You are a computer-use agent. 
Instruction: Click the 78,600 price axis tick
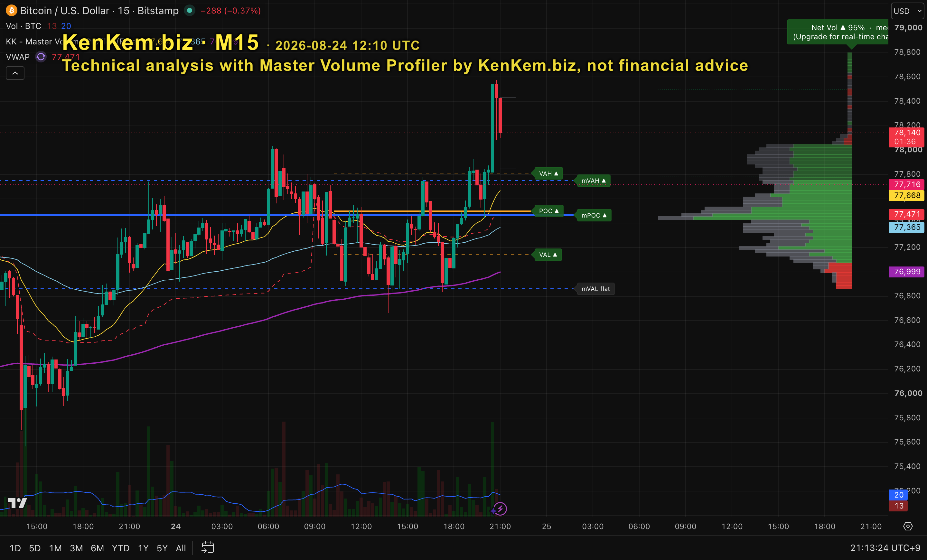[x=907, y=76]
